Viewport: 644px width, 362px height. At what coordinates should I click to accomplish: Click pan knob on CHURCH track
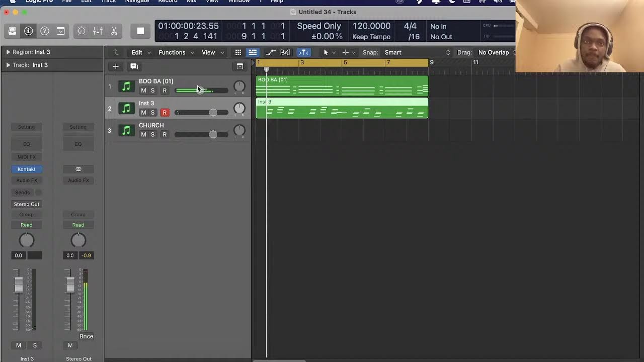239,131
